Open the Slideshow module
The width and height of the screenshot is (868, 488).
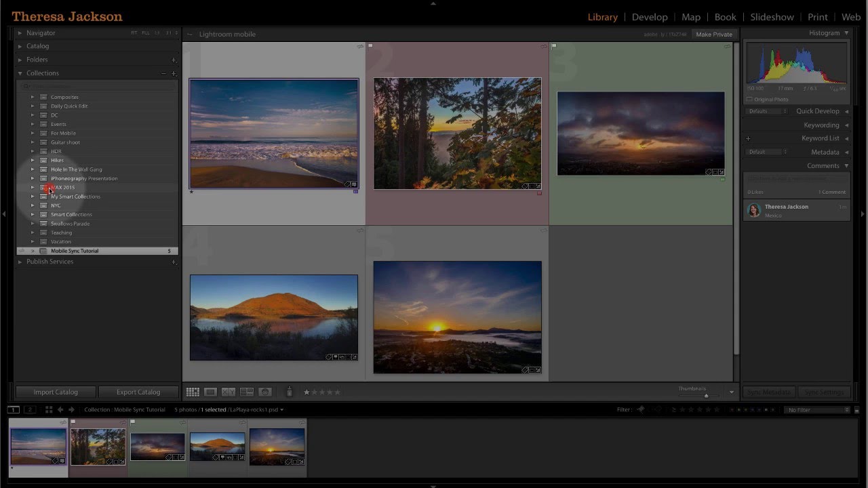coord(772,17)
